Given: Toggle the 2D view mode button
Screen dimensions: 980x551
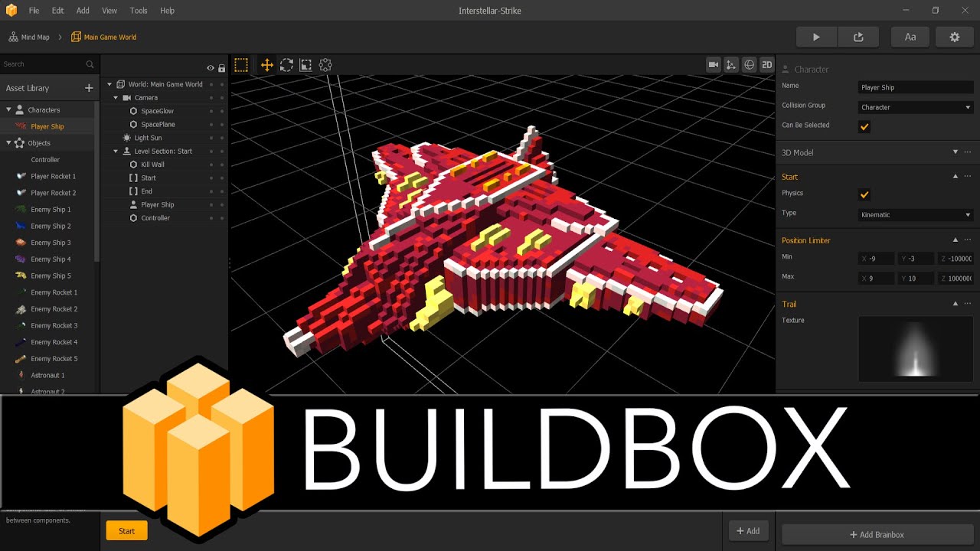Looking at the screenshot, I should click(766, 65).
